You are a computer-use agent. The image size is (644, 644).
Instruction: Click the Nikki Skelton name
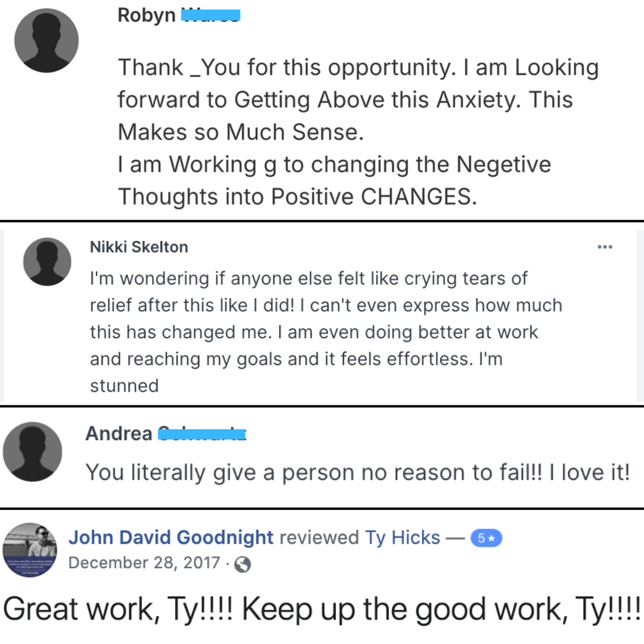pos(138,247)
